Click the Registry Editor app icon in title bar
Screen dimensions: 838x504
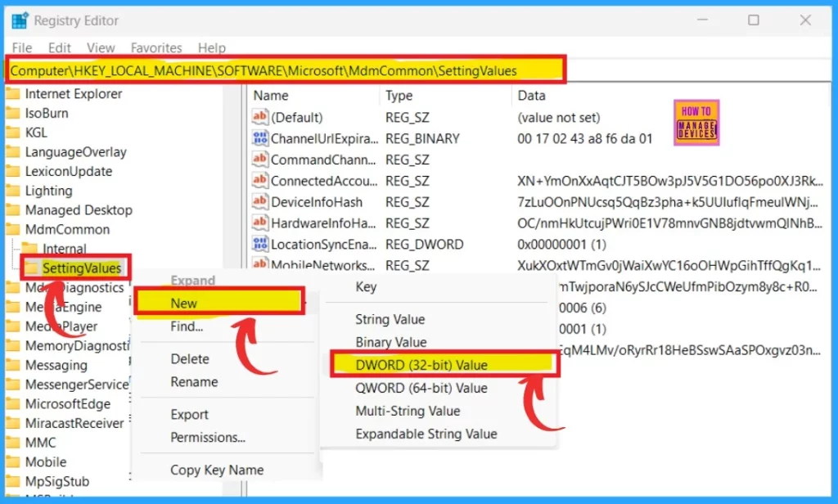(20, 20)
